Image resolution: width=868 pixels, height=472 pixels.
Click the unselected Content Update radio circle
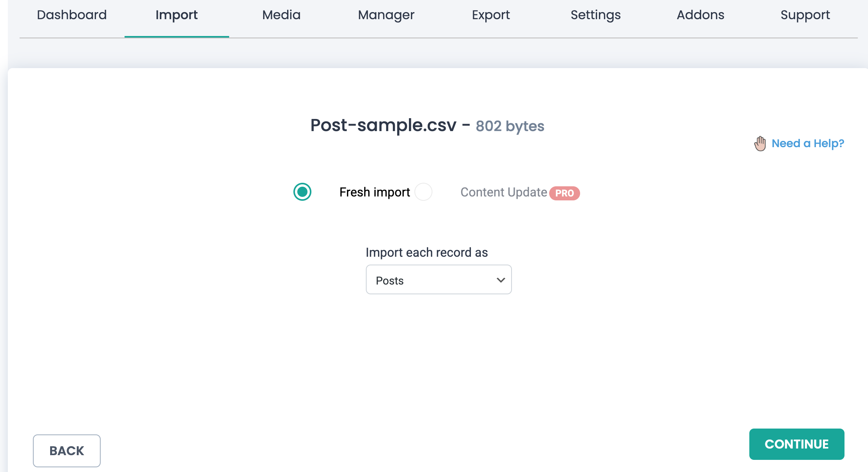(423, 192)
